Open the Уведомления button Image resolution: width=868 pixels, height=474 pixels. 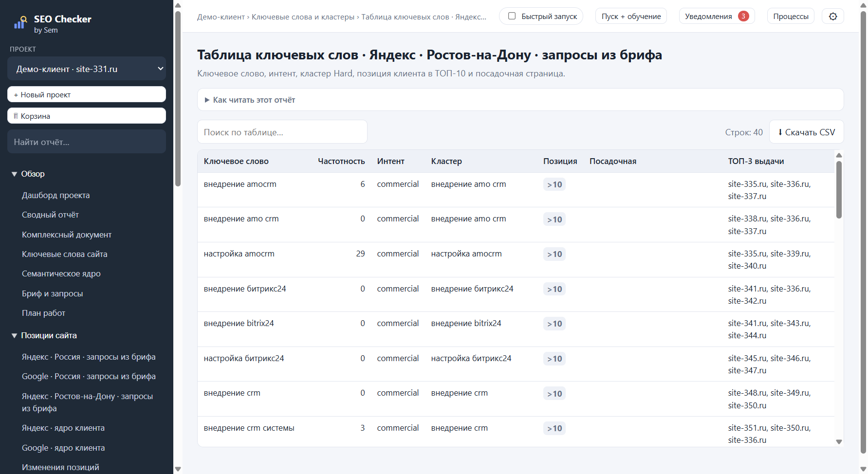717,16
